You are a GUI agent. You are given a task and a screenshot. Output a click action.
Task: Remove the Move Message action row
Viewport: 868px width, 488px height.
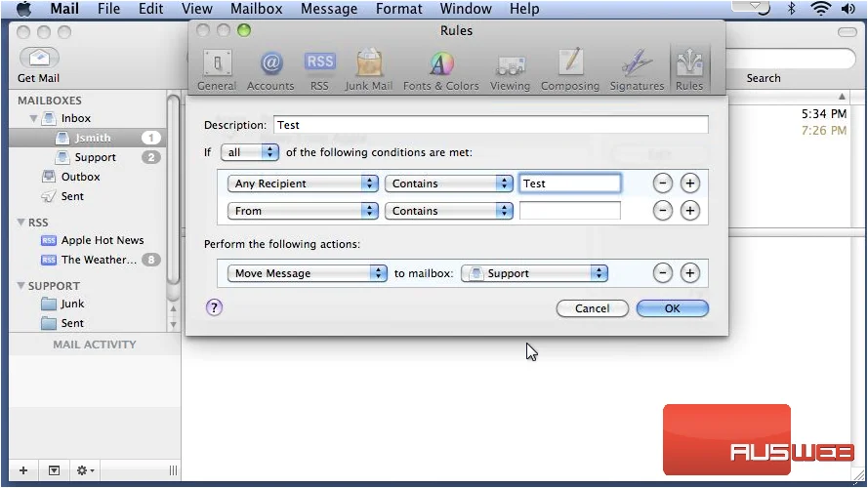(x=663, y=272)
